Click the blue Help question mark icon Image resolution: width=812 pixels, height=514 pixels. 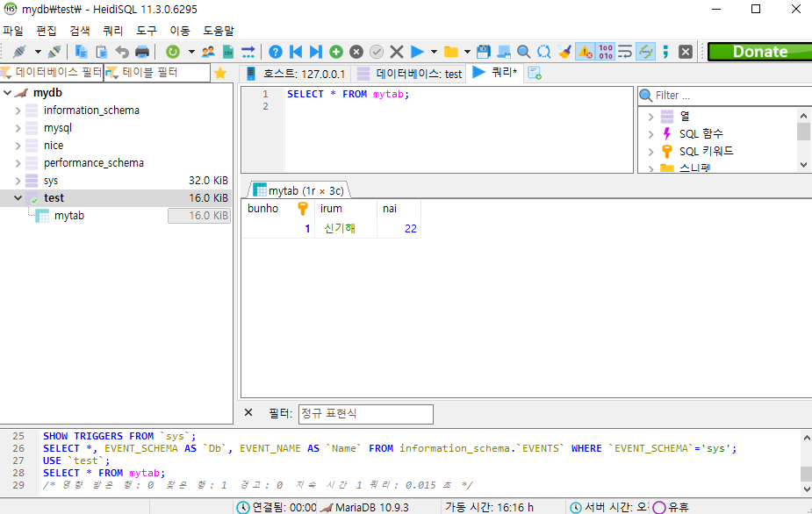(x=276, y=52)
